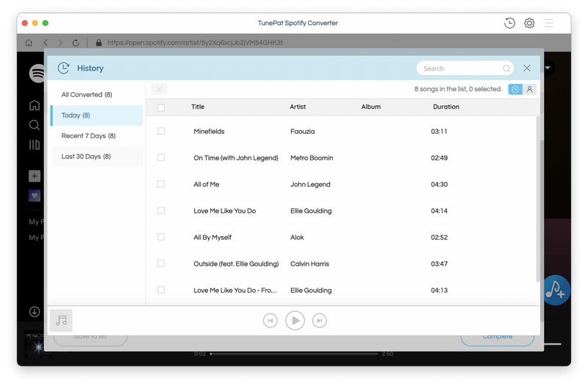
Task: Open conversion history clock icon in title bar
Action: point(509,24)
